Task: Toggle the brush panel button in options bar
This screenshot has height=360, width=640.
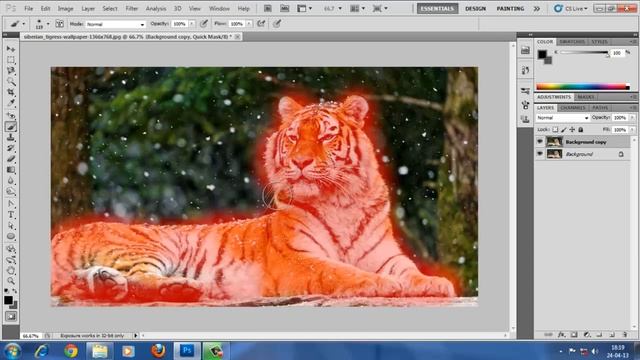Action: point(60,24)
